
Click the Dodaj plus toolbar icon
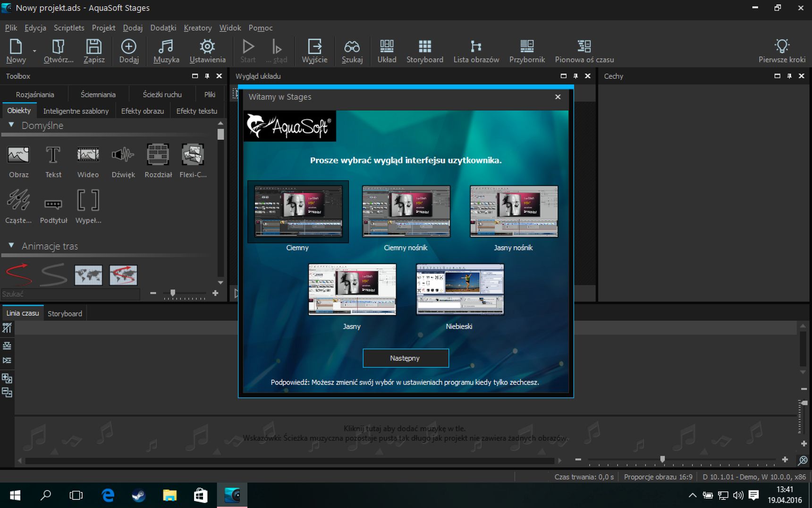click(x=129, y=51)
